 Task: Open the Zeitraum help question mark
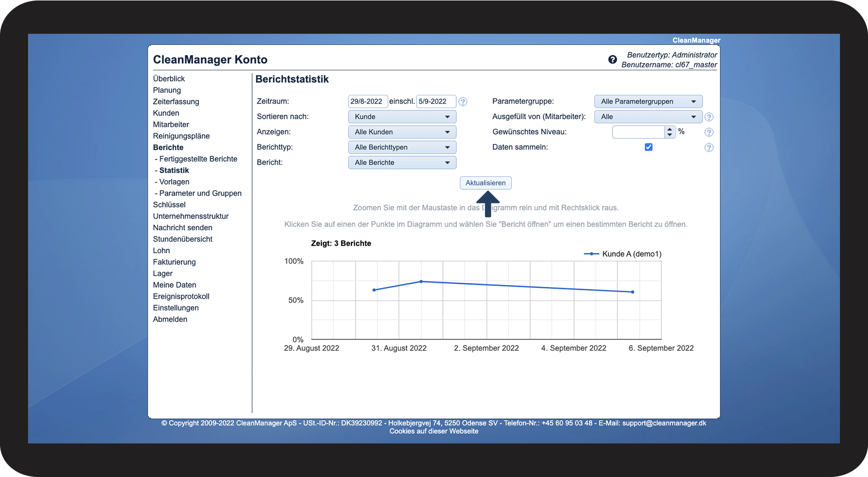[463, 102]
